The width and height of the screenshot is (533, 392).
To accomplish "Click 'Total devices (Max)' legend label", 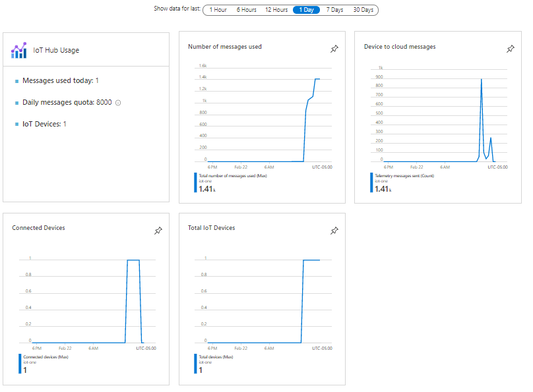I will [216, 357].
